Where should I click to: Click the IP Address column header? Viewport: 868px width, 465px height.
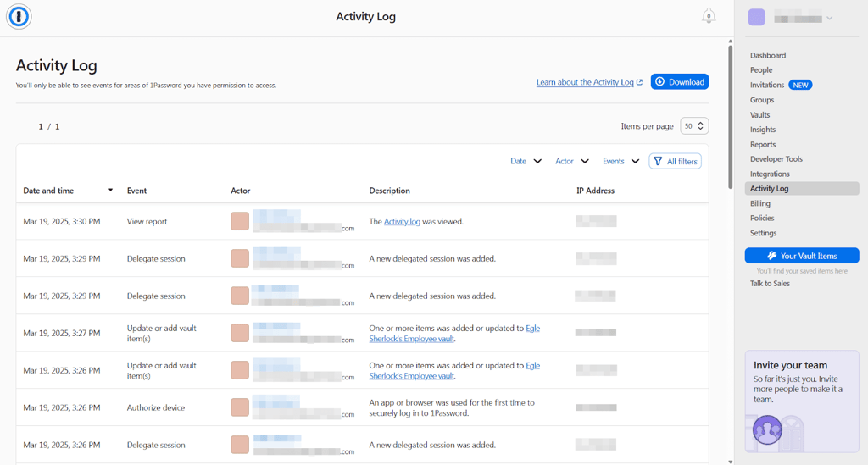click(596, 191)
